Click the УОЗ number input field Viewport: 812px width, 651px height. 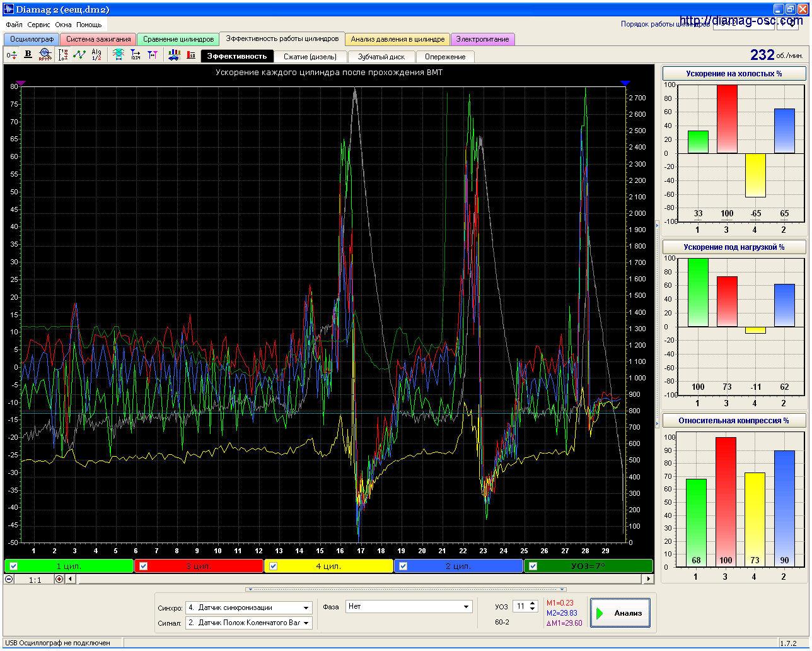point(520,606)
